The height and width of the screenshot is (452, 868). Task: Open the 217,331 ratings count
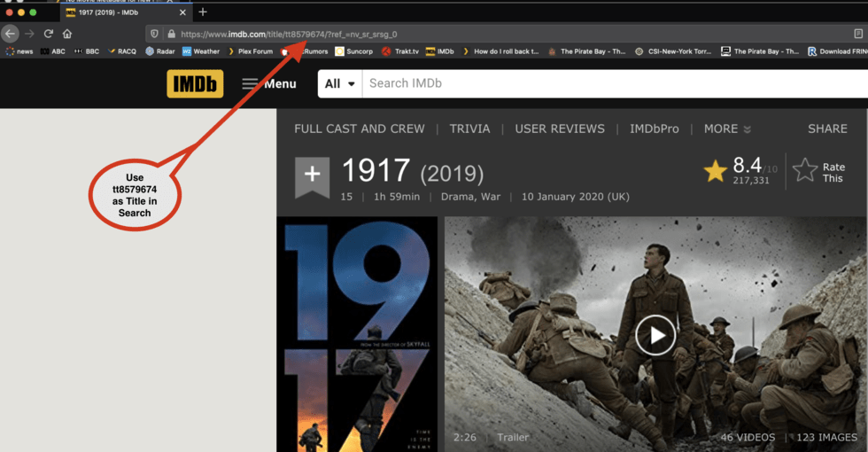pos(751,180)
